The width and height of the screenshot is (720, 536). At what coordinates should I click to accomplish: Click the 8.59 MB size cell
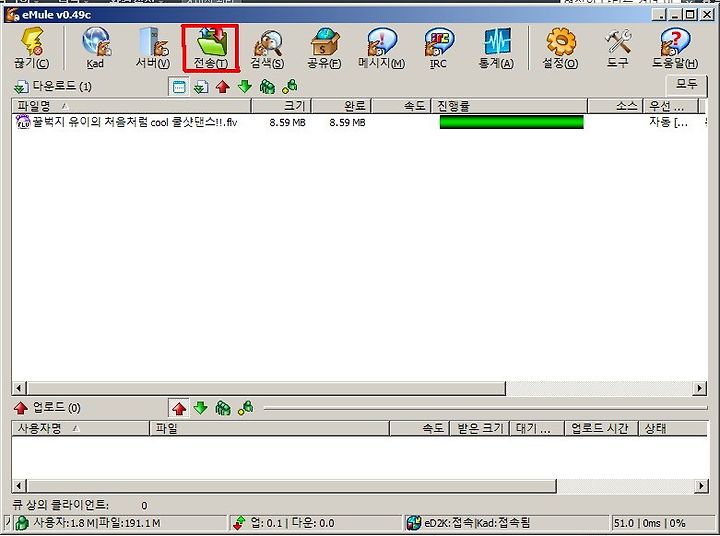point(287,123)
